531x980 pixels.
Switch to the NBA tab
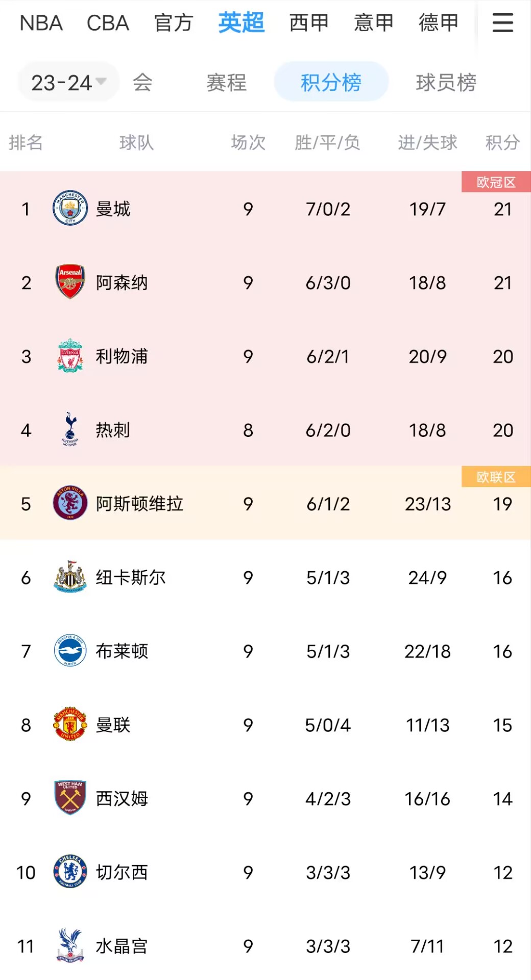(x=41, y=22)
